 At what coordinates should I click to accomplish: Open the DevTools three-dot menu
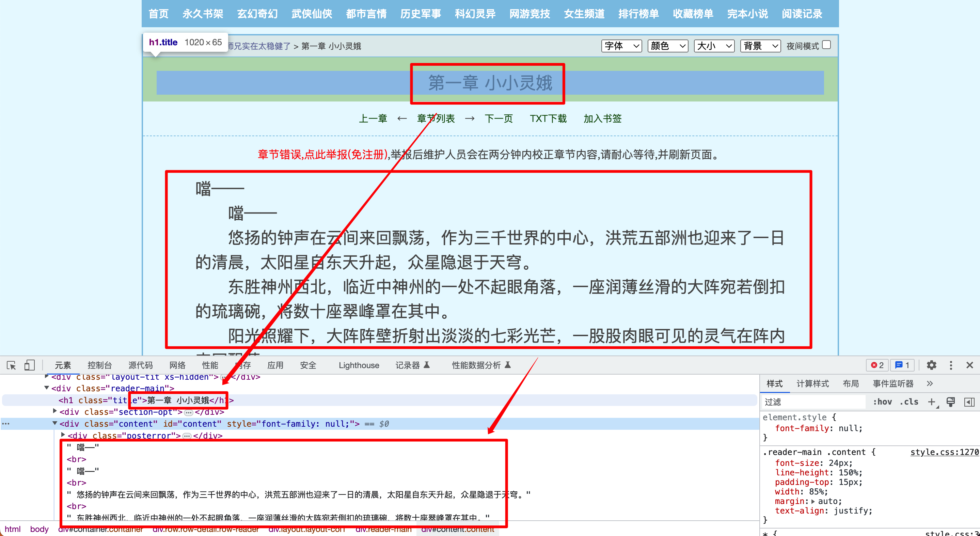tap(951, 365)
